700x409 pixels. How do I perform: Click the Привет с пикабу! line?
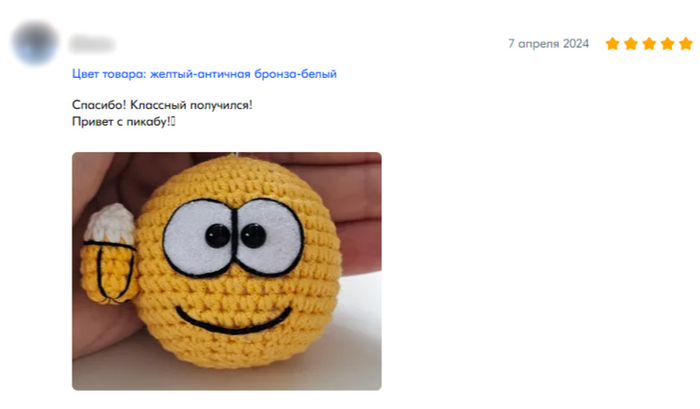coord(121,121)
